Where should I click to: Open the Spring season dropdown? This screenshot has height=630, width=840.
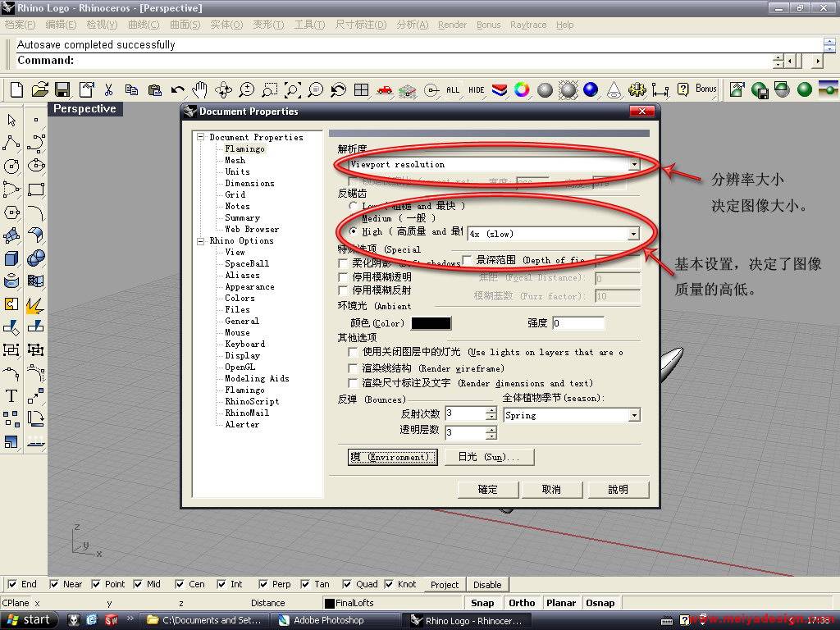tap(634, 415)
